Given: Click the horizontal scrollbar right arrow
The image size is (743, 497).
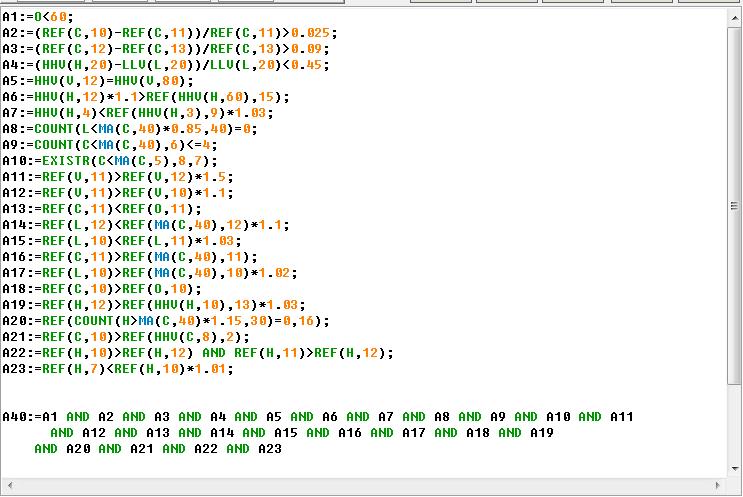Looking at the screenshot, I should (717, 485).
